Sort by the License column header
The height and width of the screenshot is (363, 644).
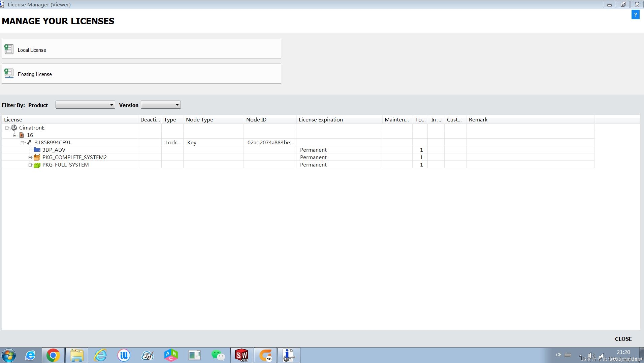[70, 119]
